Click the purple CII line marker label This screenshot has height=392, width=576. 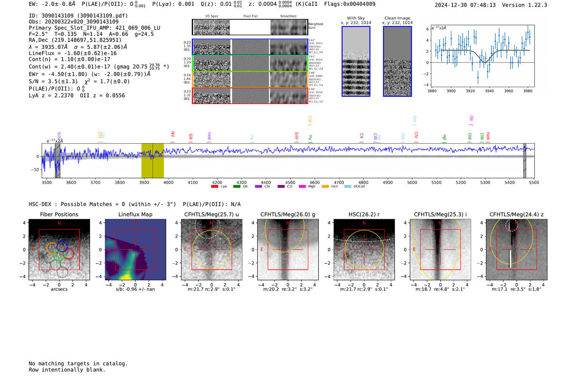click(362, 136)
